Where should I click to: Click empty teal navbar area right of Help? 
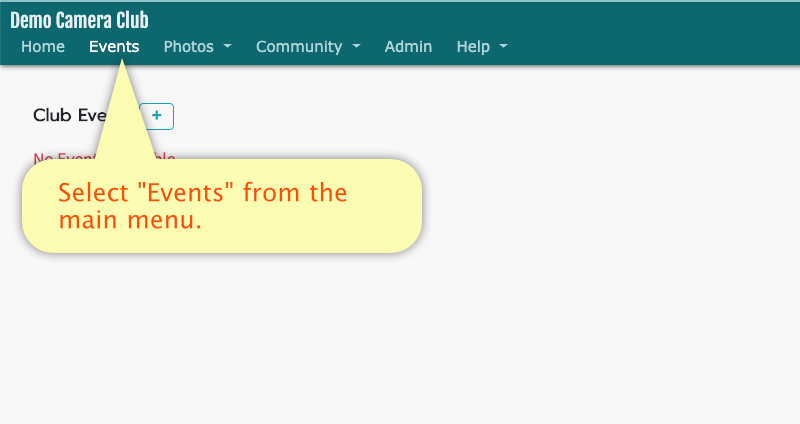(x=650, y=46)
